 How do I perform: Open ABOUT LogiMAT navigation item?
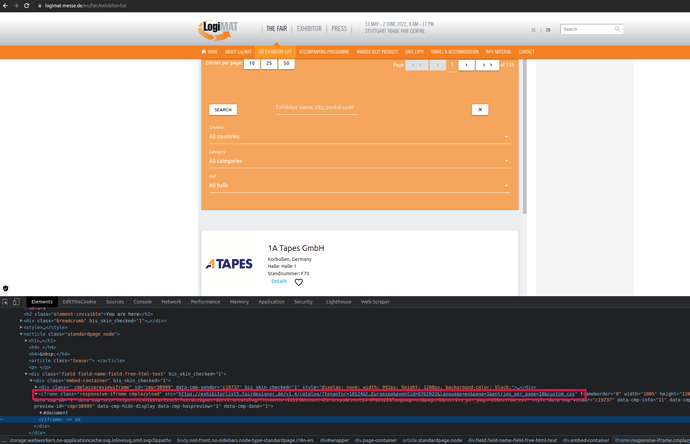(238, 52)
